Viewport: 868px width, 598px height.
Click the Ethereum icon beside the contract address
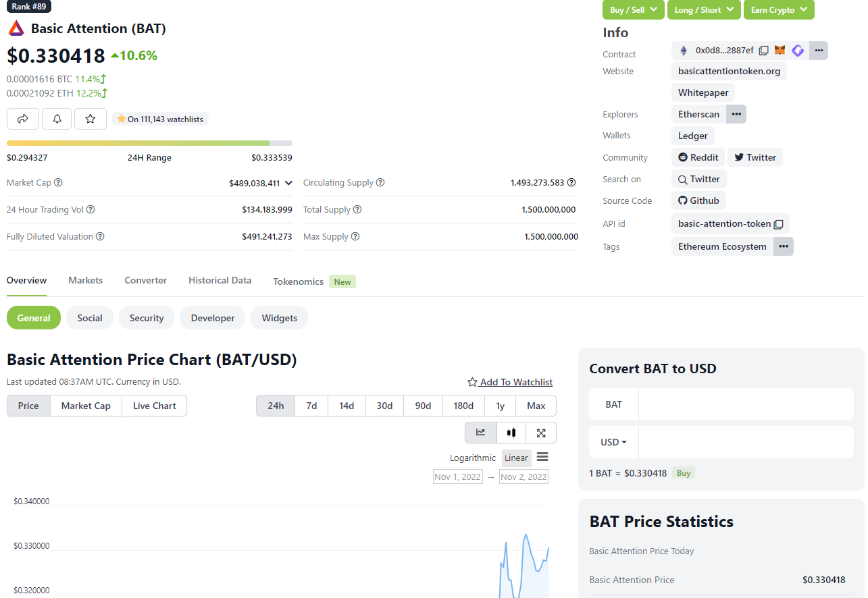point(683,50)
